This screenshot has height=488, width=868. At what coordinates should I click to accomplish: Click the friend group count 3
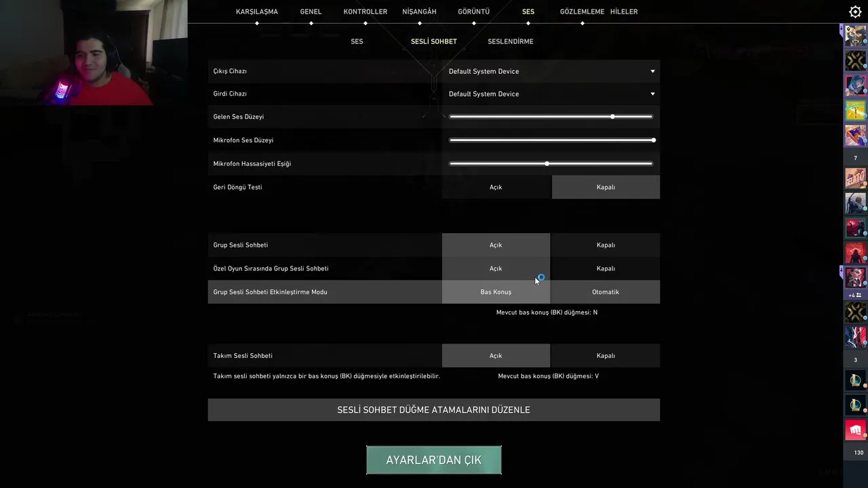855,360
